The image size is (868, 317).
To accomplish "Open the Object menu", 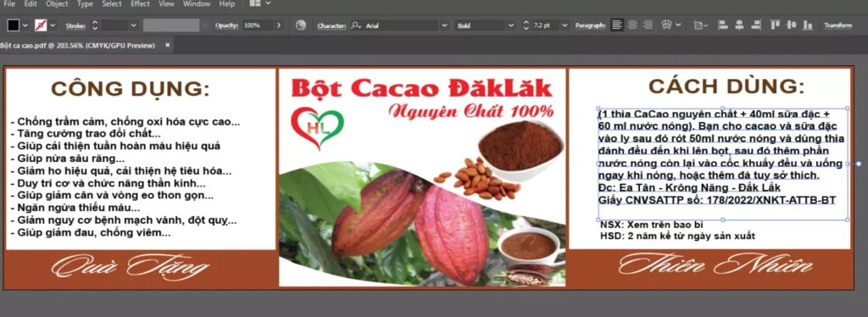I will click(57, 4).
